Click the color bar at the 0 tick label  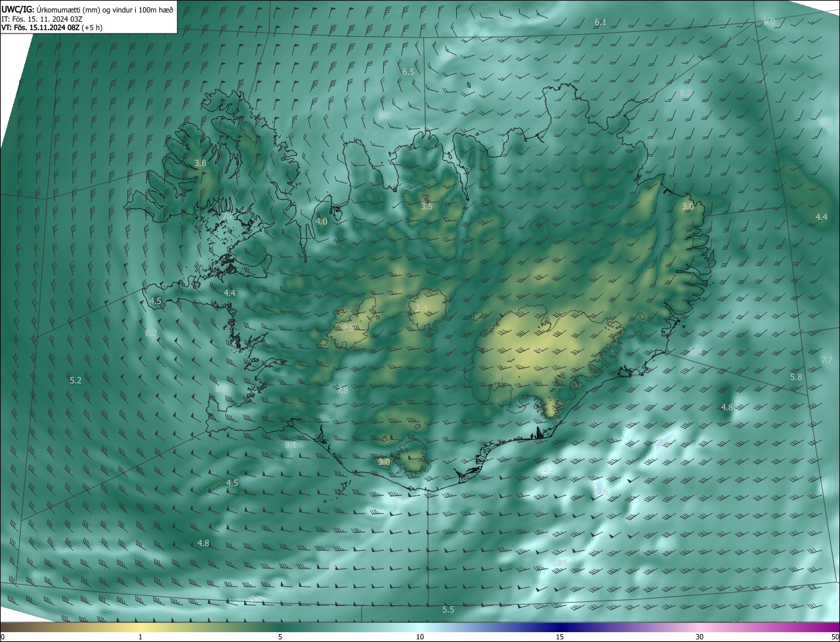tap(3, 637)
